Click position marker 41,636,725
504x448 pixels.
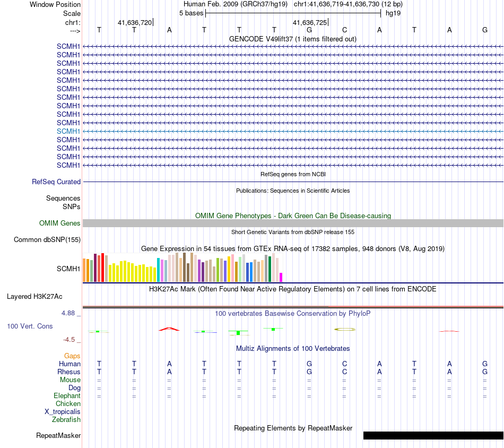[309, 22]
